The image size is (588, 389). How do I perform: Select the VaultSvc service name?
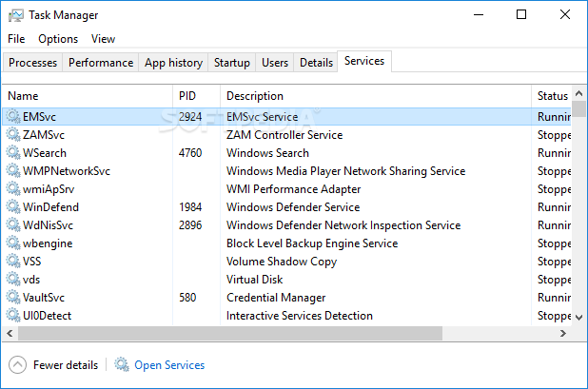(44, 298)
